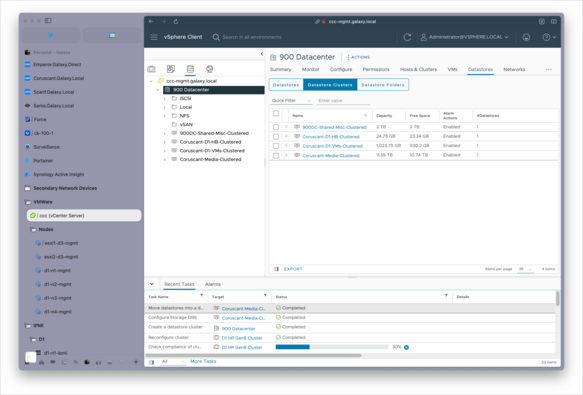Expand 900DC-Shared-Misc-Clustered in the tree
583x395 pixels.
[164, 133]
